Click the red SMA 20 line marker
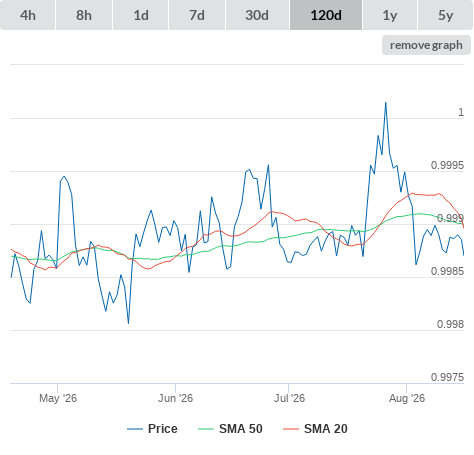 pos(291,429)
